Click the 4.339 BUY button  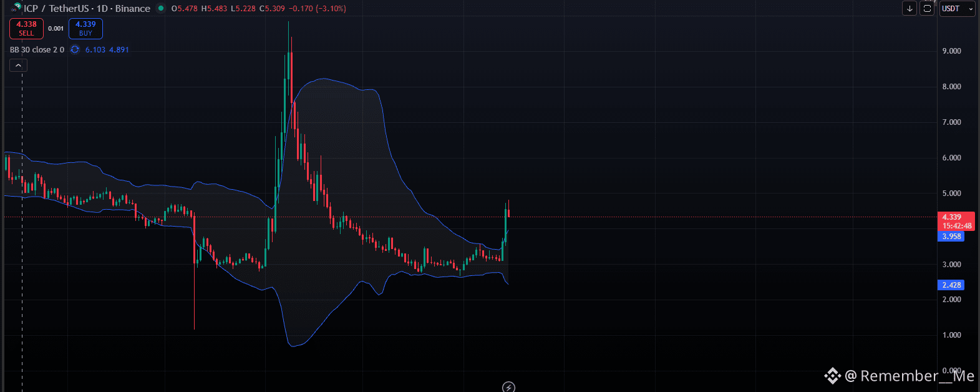click(85, 29)
